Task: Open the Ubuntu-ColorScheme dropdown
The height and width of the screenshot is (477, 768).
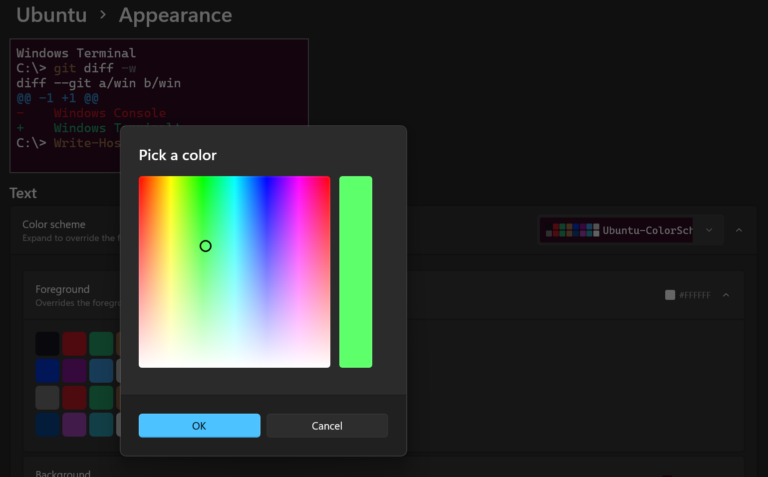Action: [x=630, y=230]
